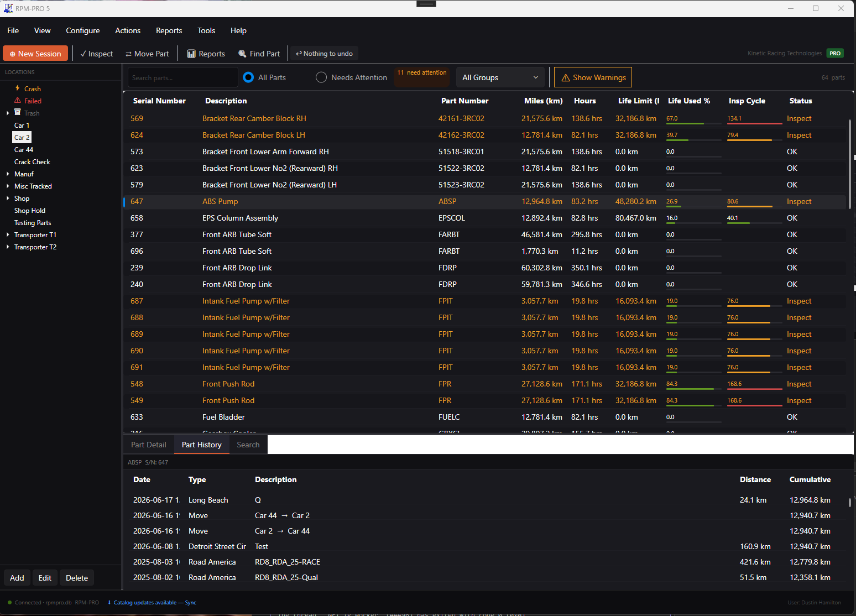Click the parts table vertical scrollbar
856x616 pixels.
850,164
